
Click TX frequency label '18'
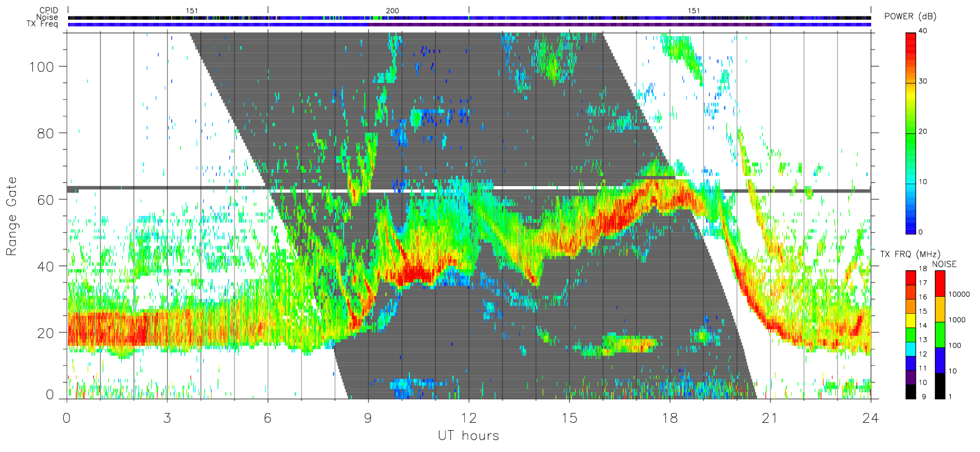click(x=923, y=269)
